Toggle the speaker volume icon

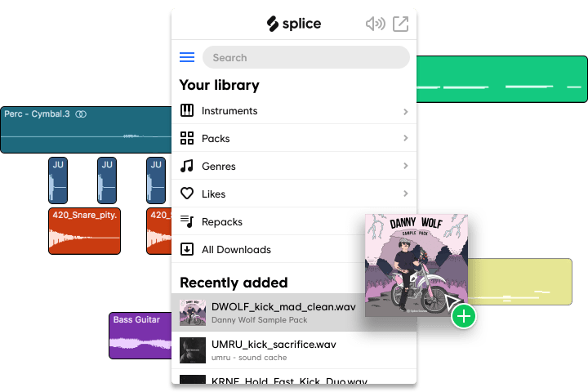(376, 24)
